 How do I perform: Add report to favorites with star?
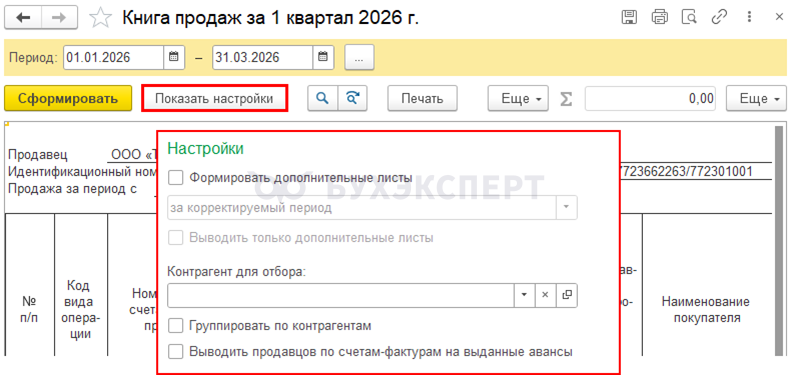(100, 18)
